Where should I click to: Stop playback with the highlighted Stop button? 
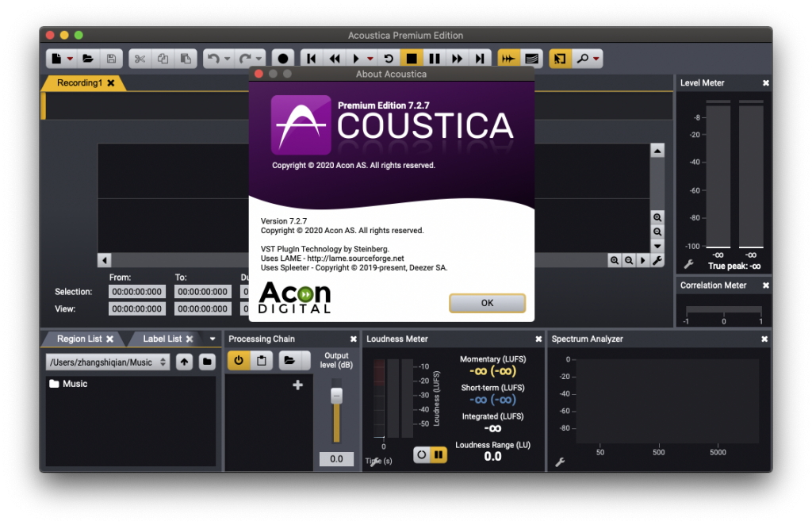(x=412, y=59)
